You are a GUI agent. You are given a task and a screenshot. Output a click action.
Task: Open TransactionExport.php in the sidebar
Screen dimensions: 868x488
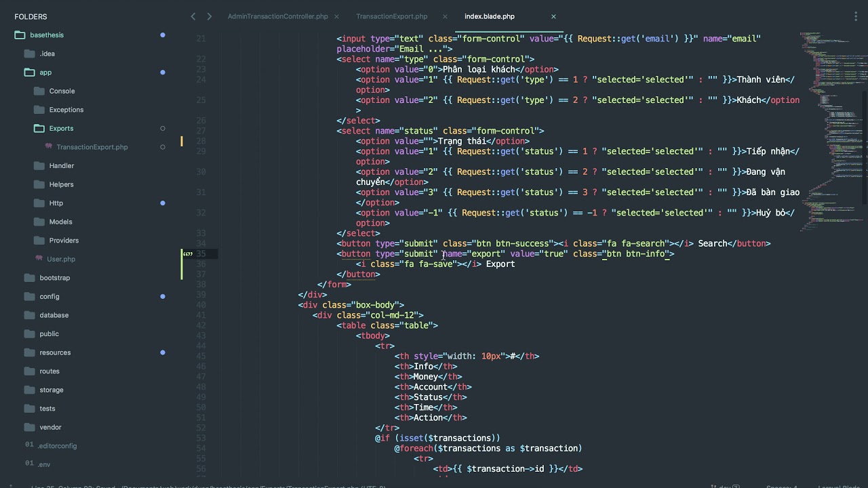point(92,147)
